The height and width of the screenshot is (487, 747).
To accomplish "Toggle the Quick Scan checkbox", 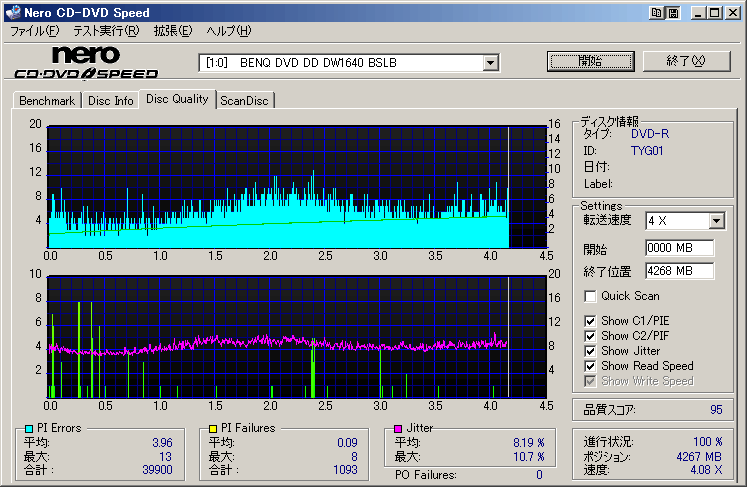I will tap(590, 296).
